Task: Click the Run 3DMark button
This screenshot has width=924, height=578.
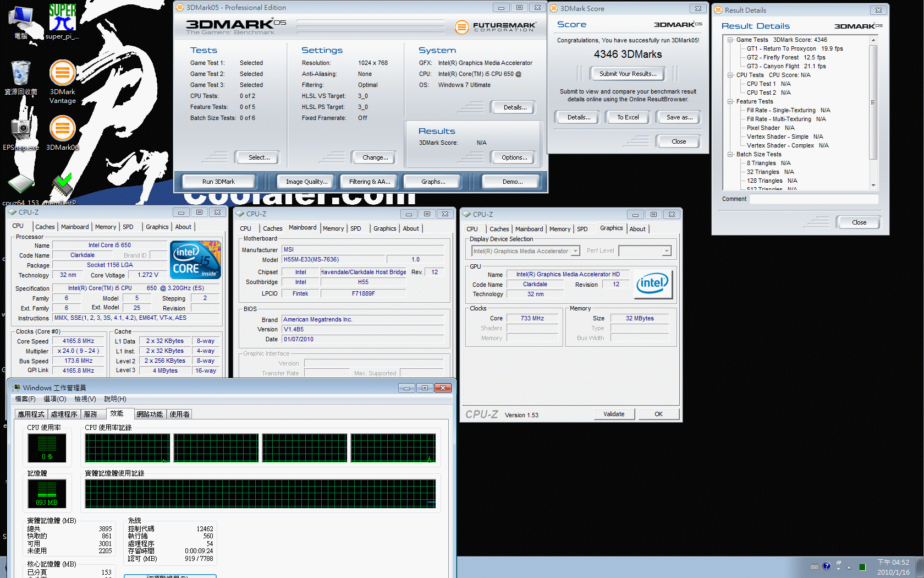Action: (x=218, y=182)
